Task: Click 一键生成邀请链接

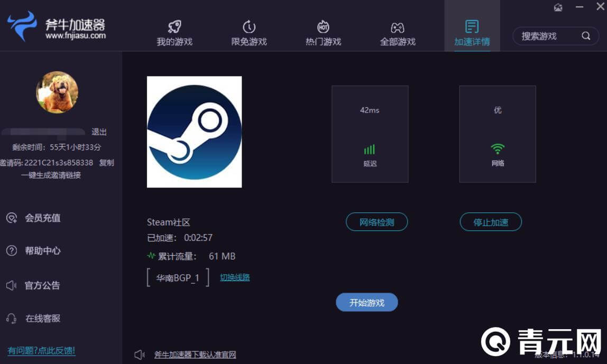Action: [51, 175]
